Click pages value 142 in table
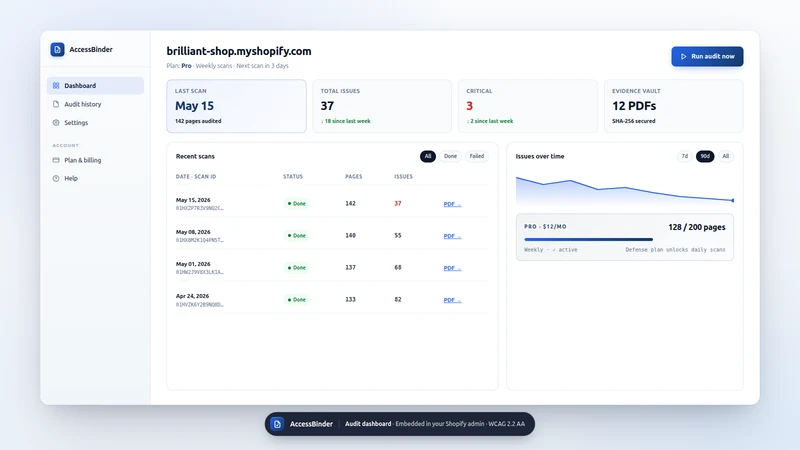This screenshot has width=800, height=450. (351, 204)
